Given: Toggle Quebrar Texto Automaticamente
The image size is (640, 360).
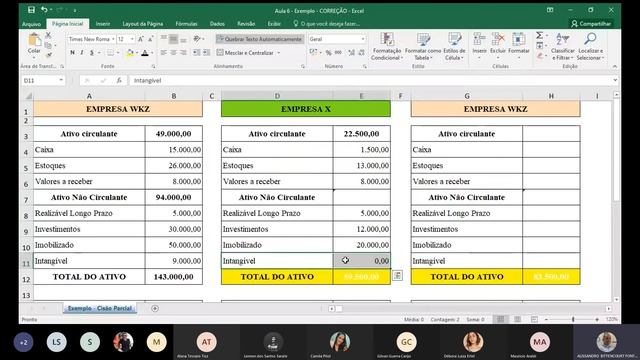Looking at the screenshot, I should pos(260,39).
